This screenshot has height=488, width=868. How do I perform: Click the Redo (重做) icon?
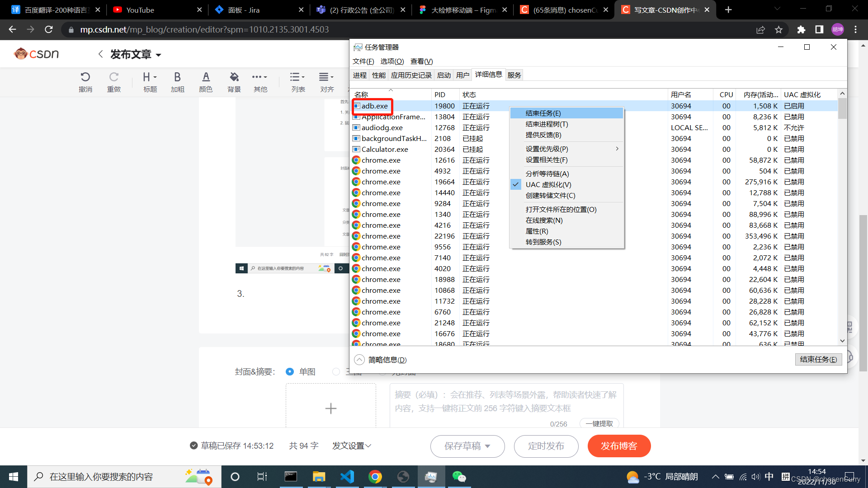click(x=113, y=77)
